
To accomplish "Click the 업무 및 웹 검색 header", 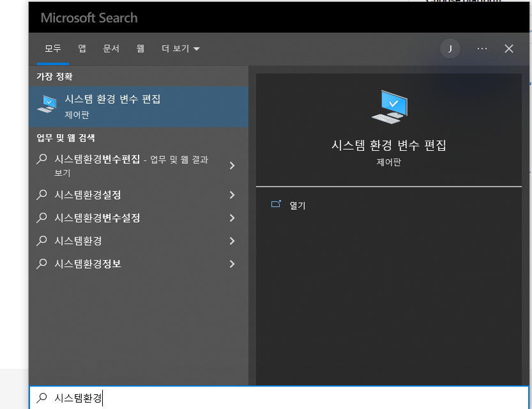I will coord(66,138).
